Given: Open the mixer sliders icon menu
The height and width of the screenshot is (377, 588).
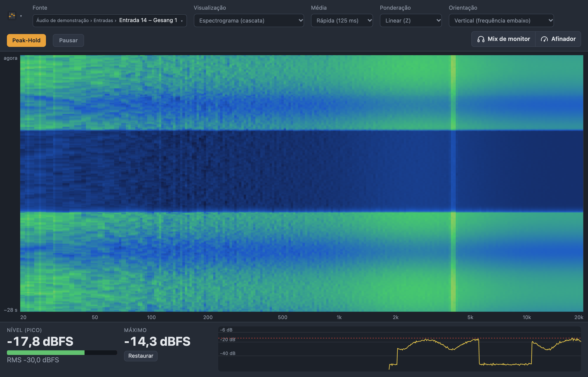Looking at the screenshot, I should pos(12,16).
